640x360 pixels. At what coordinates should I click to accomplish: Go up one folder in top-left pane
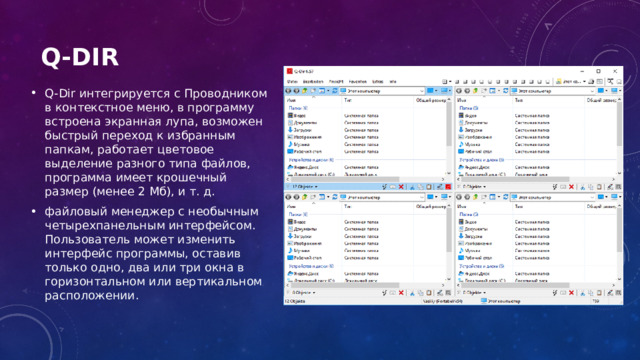(x=304, y=91)
